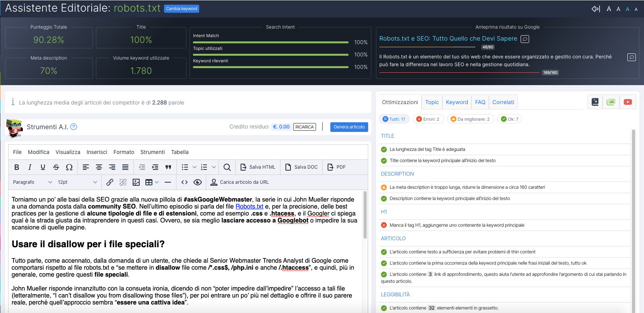Open the Paragrafo block format dropdown
644x313 pixels.
32,182
